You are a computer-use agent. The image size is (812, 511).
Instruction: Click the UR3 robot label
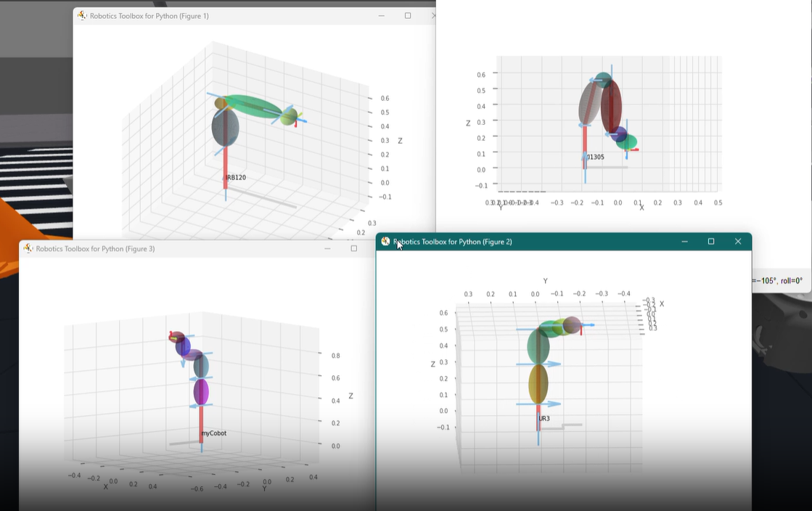(544, 418)
